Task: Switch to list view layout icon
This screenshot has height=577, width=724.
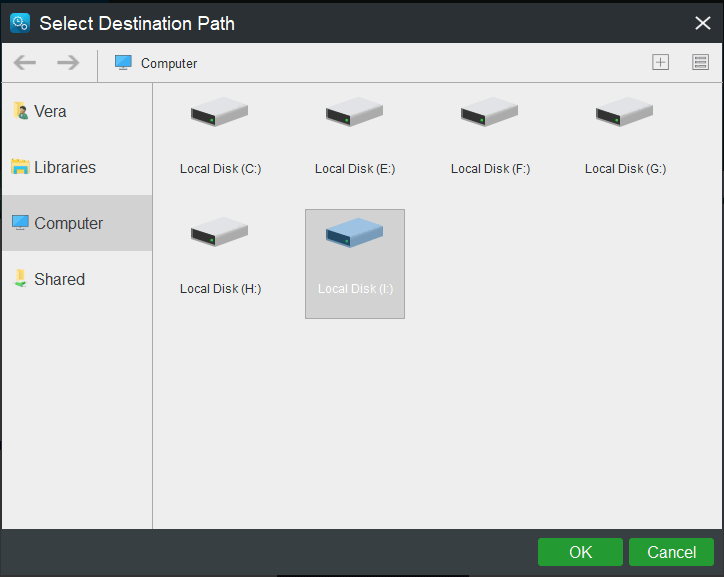Action: click(700, 62)
